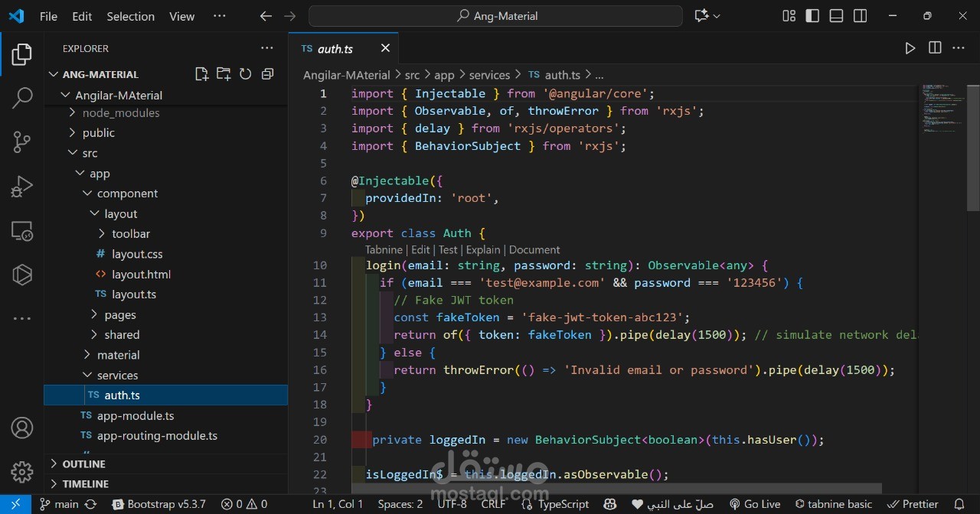Click the editor vertical scrollbar
The image size is (980, 514).
click(x=973, y=148)
